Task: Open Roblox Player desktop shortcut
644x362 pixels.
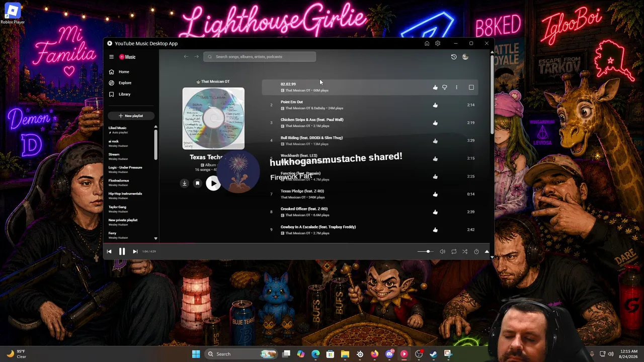Action: [x=13, y=14]
